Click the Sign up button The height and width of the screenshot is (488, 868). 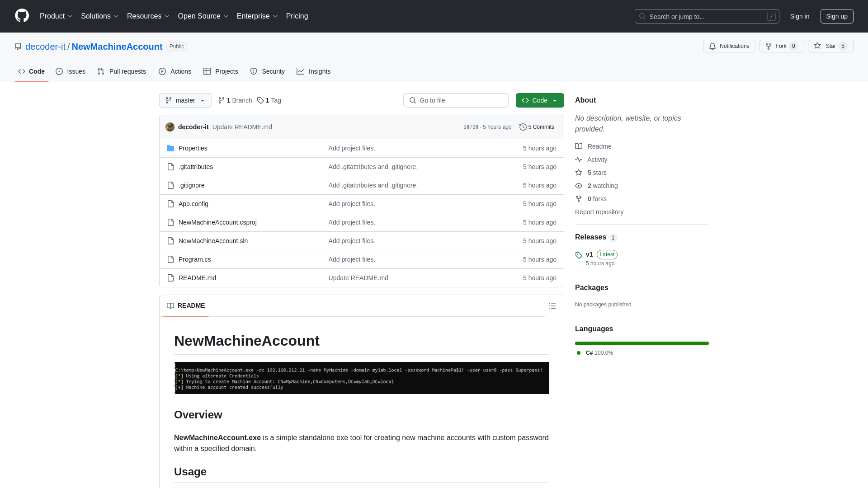(837, 16)
